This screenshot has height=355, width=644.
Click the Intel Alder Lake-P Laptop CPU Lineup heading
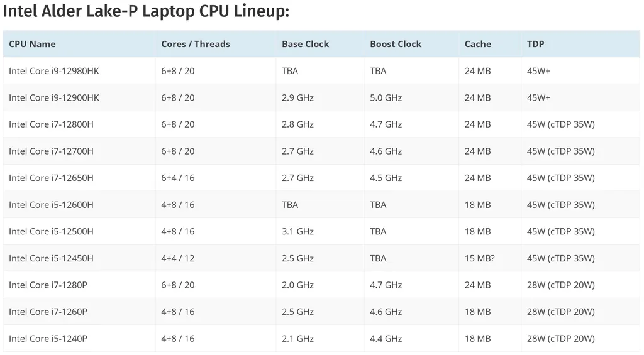point(147,11)
